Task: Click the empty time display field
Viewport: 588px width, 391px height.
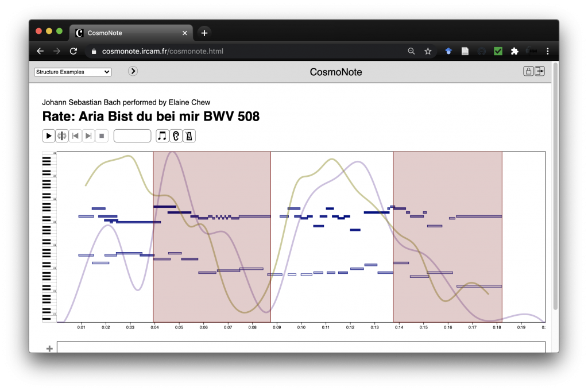Action: click(133, 136)
